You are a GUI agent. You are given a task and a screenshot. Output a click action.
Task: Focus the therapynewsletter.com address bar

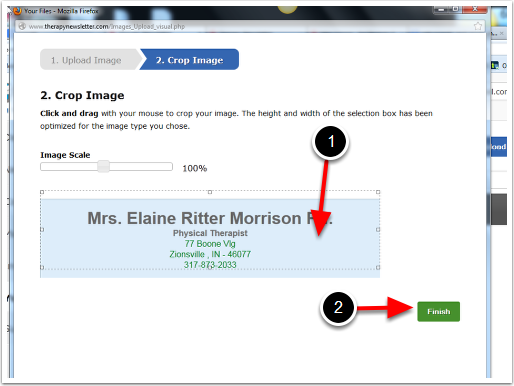click(x=246, y=26)
